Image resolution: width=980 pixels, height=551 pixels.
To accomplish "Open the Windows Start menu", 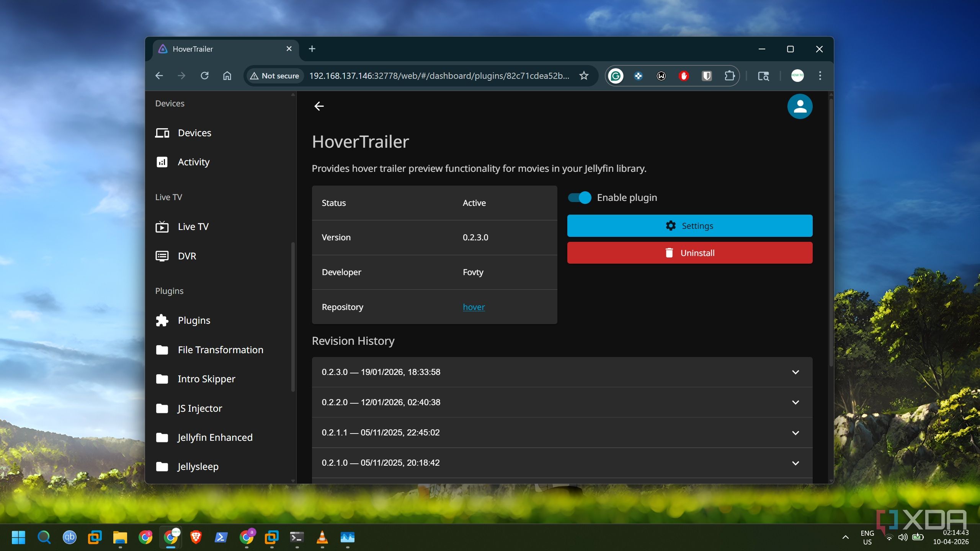I will click(x=18, y=537).
